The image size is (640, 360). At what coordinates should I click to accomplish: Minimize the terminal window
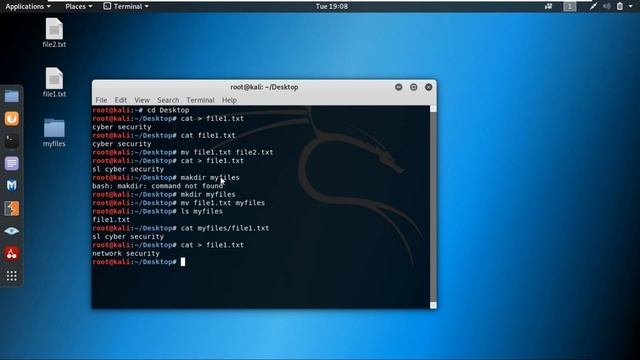point(399,87)
